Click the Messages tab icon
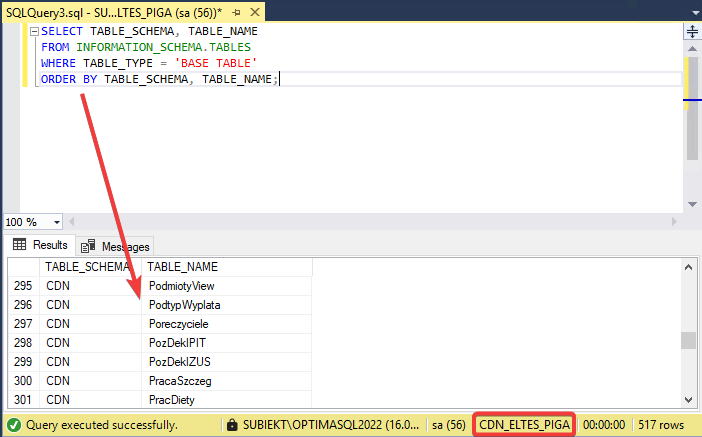Viewport: 702px width, 437px height. point(88,246)
